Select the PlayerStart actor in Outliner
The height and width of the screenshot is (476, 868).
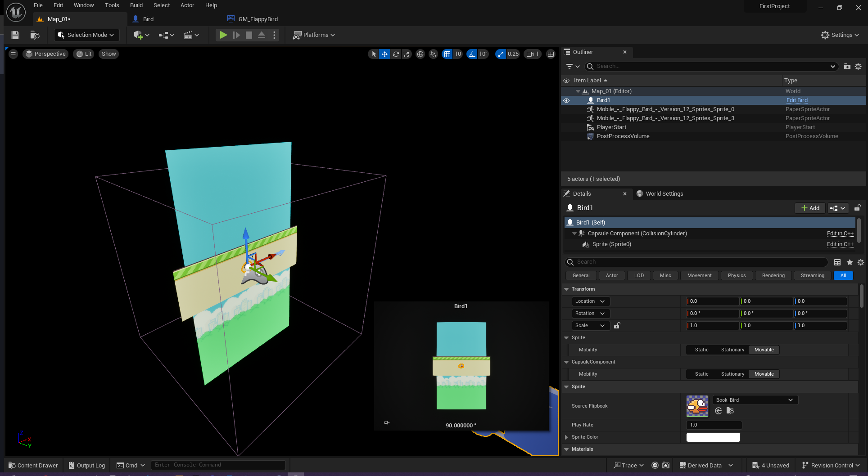[611, 127]
